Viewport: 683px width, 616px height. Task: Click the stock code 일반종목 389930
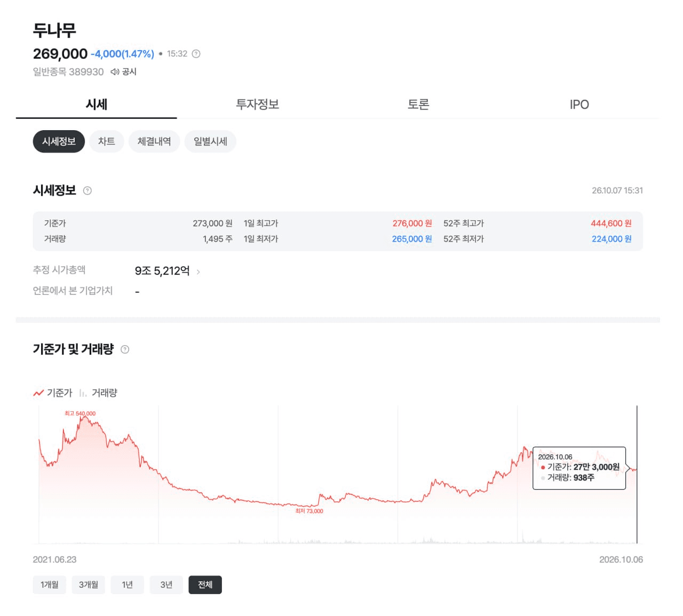click(68, 71)
